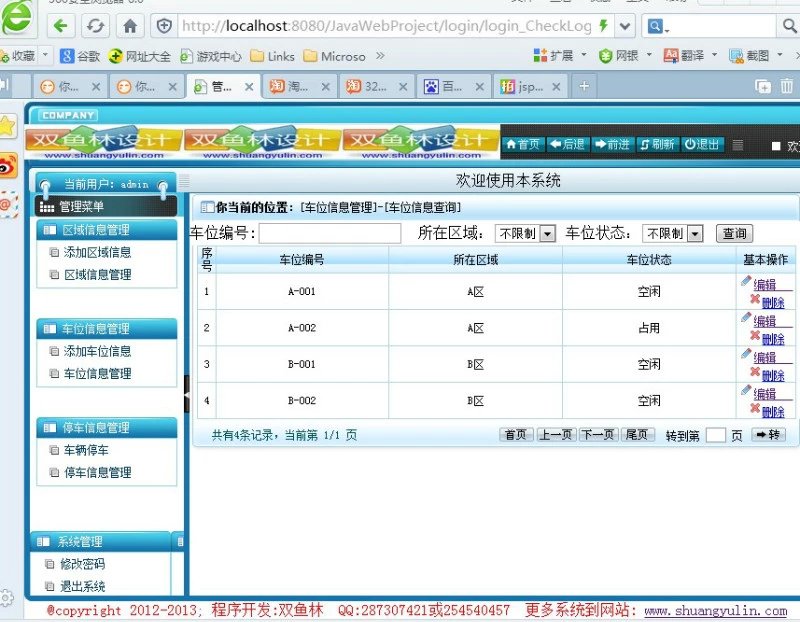This screenshot has height=622, width=800.
Task: Click the 车位编号 search input field
Action: [330, 234]
